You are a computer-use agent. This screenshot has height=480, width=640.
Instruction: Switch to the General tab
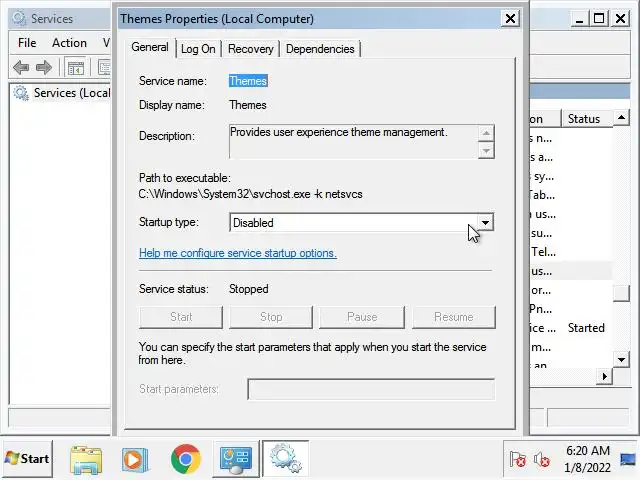tap(150, 47)
